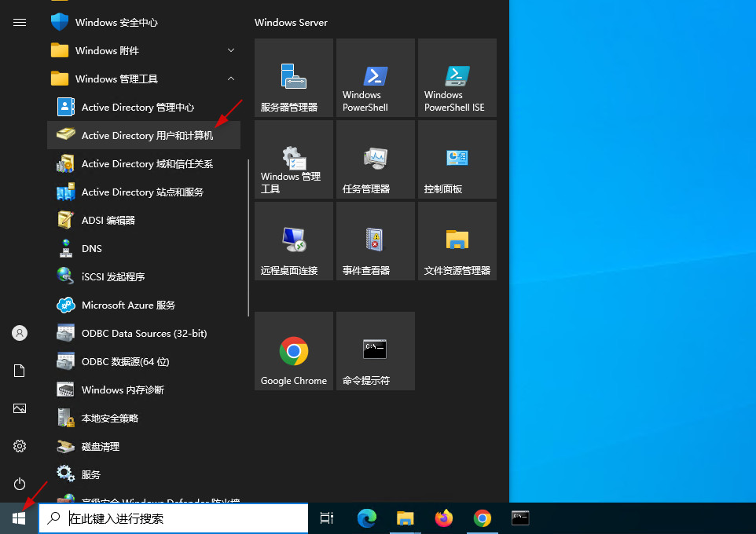Open the 任务管理器 tile
Viewport: 756px width, 534px height.
(x=376, y=159)
